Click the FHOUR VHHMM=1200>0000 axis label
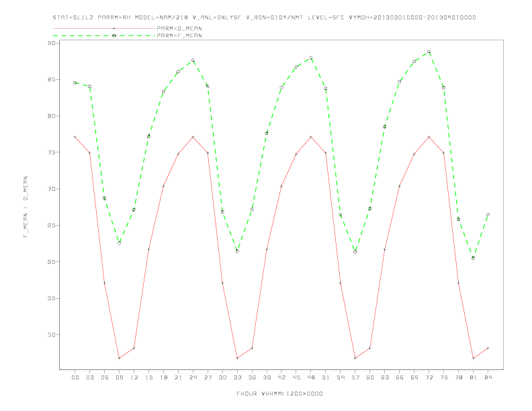The height and width of the screenshot is (411, 532). [x=279, y=394]
